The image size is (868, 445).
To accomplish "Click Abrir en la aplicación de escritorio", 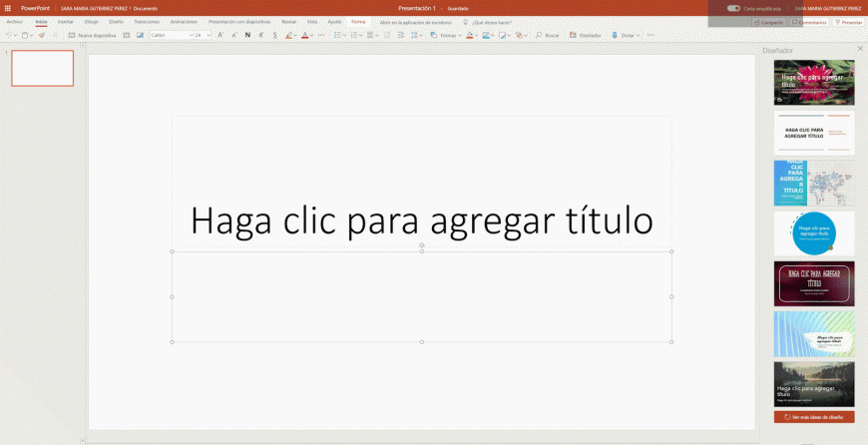I will pyautogui.click(x=415, y=23).
